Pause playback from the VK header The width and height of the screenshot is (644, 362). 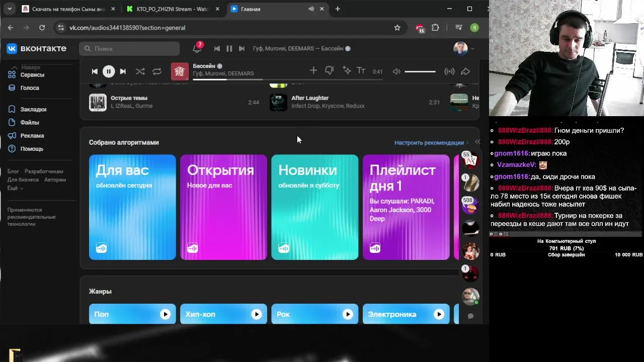[229, 48]
